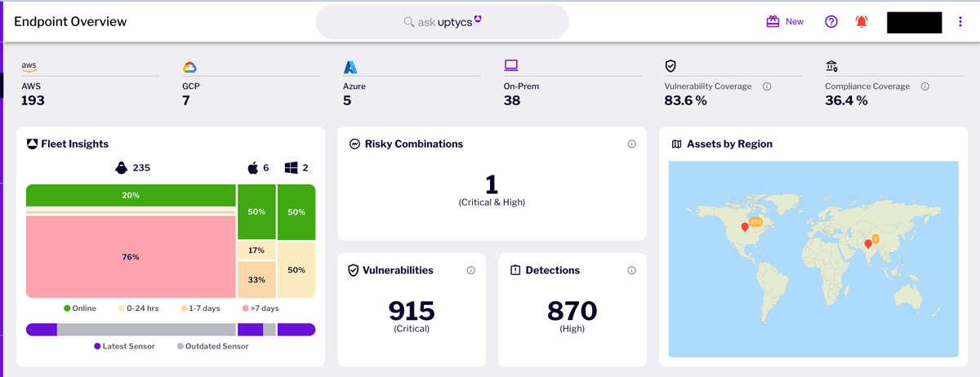Open the 83.6 % vulnerability coverage value
980x377 pixels.
[686, 100]
